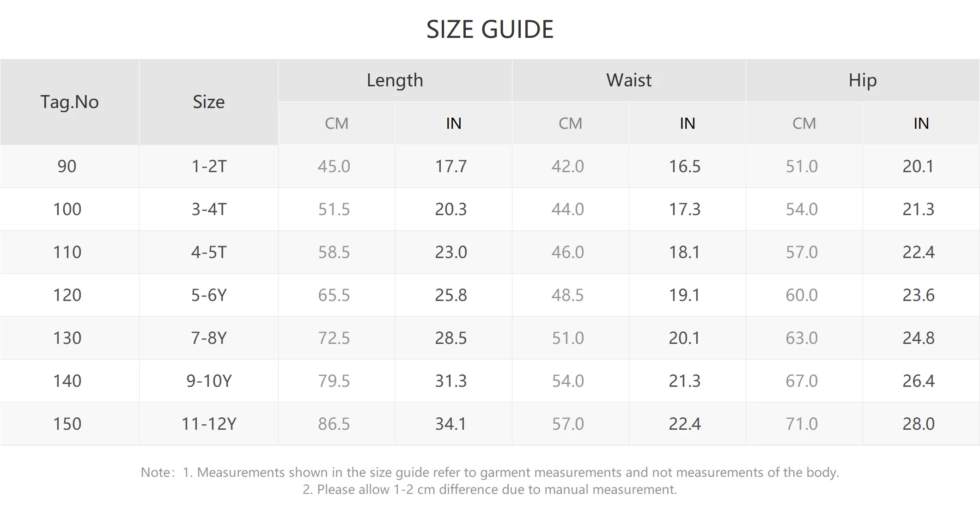This screenshot has height=517, width=980.
Task: Click the Hip header cell
Action: (x=863, y=80)
